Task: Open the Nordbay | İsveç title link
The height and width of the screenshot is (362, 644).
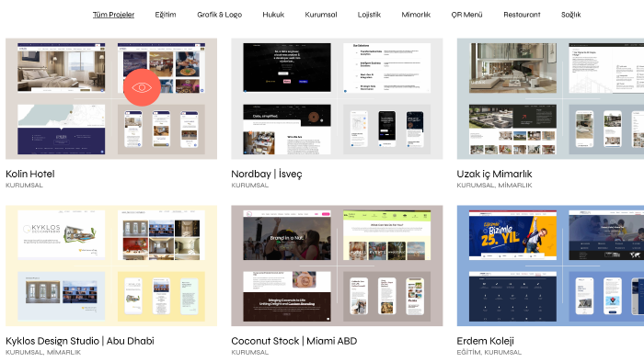Action: tap(267, 174)
